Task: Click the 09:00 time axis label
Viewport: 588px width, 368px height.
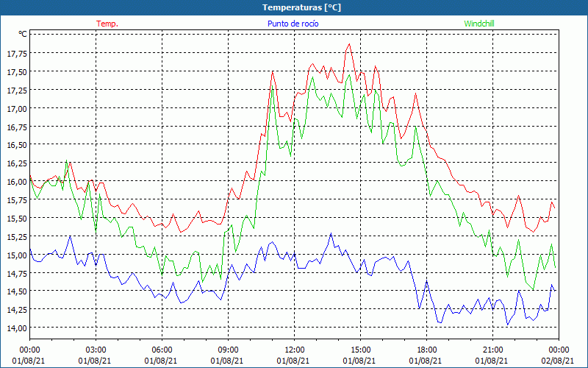Action: pos(228,350)
